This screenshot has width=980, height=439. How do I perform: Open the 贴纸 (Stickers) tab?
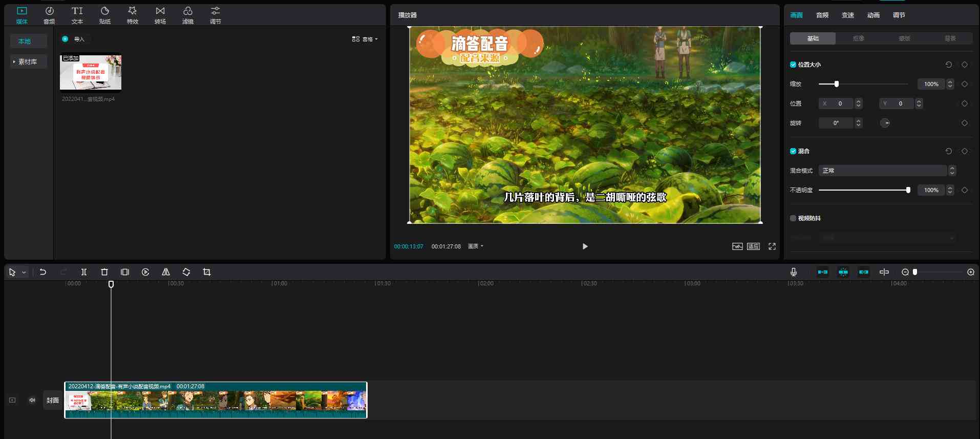pyautogui.click(x=104, y=15)
